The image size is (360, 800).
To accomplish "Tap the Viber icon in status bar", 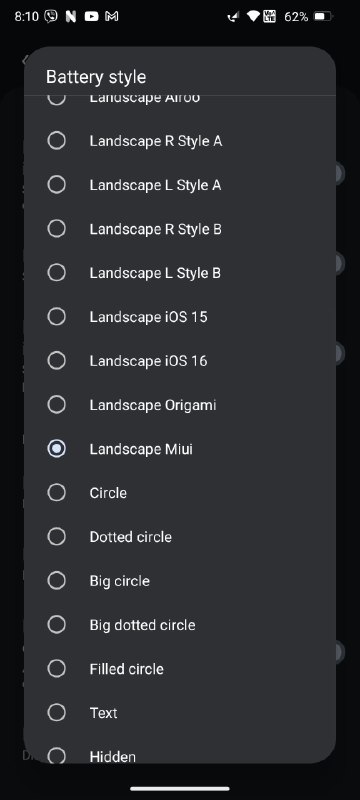I will [x=51, y=16].
